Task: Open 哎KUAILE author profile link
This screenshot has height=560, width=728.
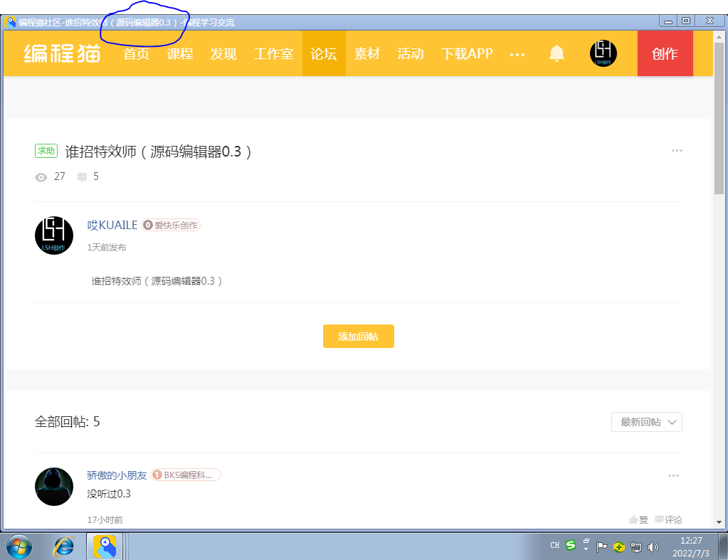Action: [x=112, y=225]
